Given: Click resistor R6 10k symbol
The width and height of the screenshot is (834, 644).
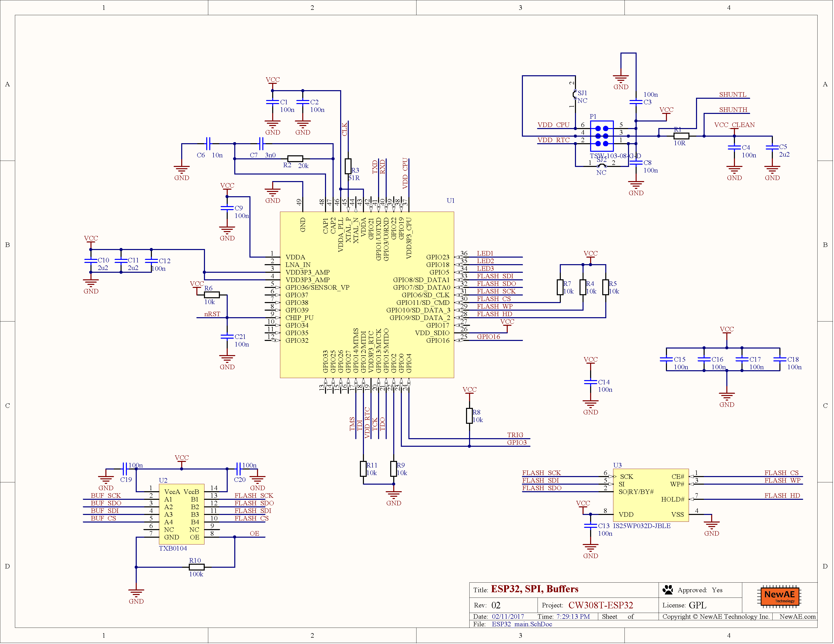Looking at the screenshot, I should [212, 295].
